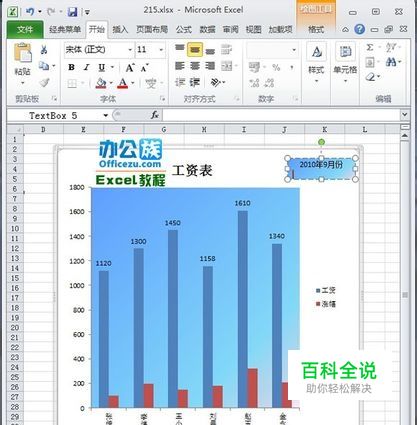Screen dimensions: 417x425
Task: Click the Save icon in quick access toolbar
Action: 72,12
